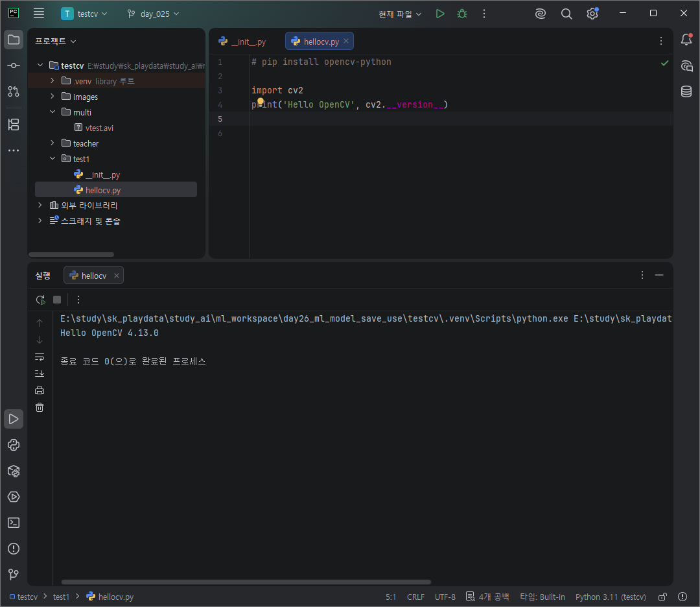This screenshot has width=700, height=607.
Task: Open the Git tool window
Action: coord(14,575)
